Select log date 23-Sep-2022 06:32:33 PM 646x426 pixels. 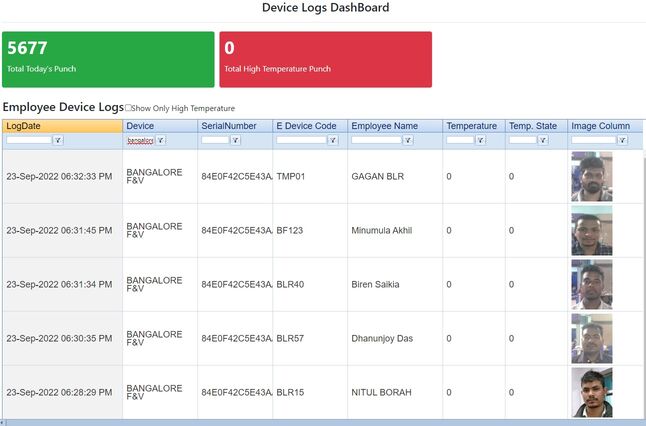(x=59, y=176)
